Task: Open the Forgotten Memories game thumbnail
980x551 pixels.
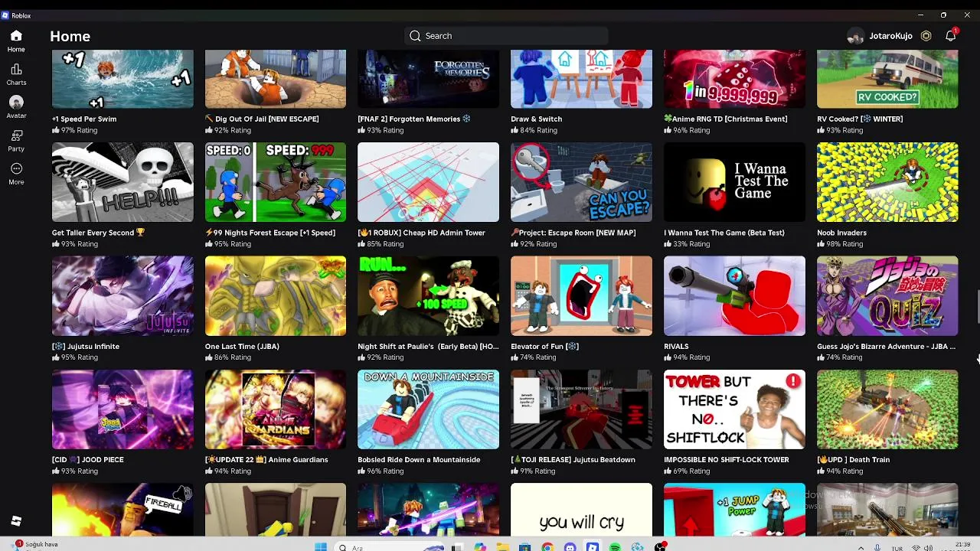Action: point(428,80)
